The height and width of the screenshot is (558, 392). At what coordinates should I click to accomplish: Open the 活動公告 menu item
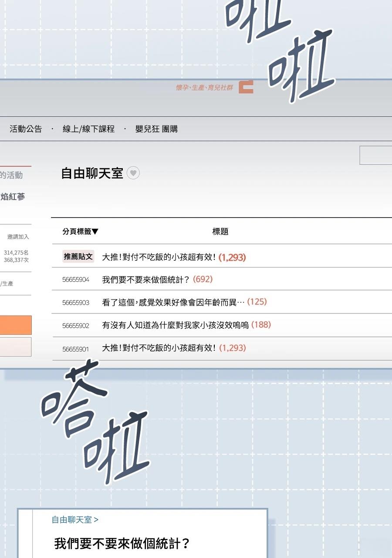26,129
